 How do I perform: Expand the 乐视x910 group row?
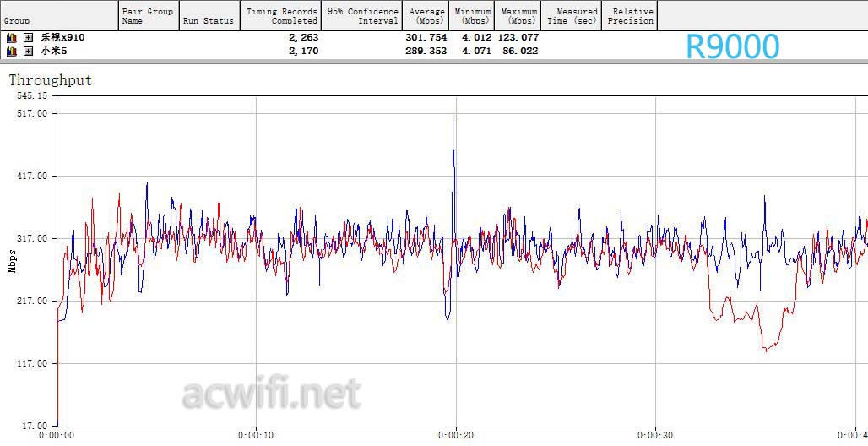[28, 38]
